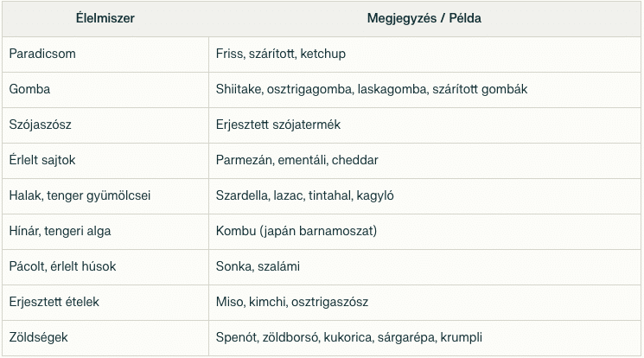Screen dimensions: 644x358
Task: Select the Gomba row label
Action: click(29, 89)
